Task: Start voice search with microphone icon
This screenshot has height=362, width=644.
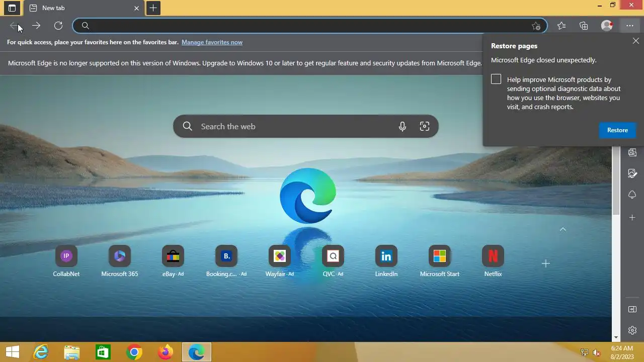Action: tap(402, 126)
